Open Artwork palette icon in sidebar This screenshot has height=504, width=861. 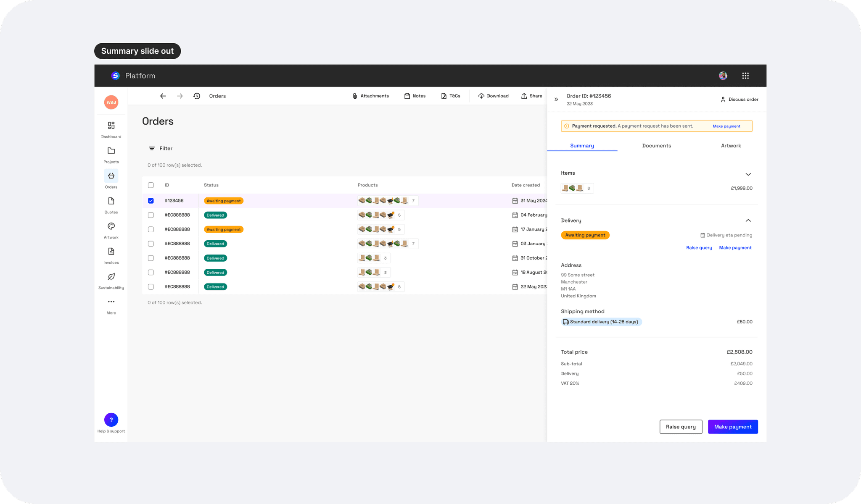point(111,226)
